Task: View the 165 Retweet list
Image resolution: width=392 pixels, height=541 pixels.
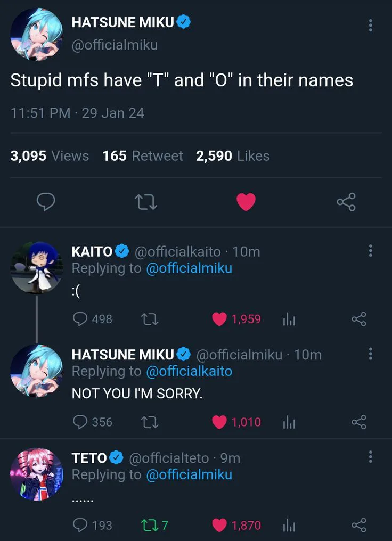Action: (x=142, y=156)
